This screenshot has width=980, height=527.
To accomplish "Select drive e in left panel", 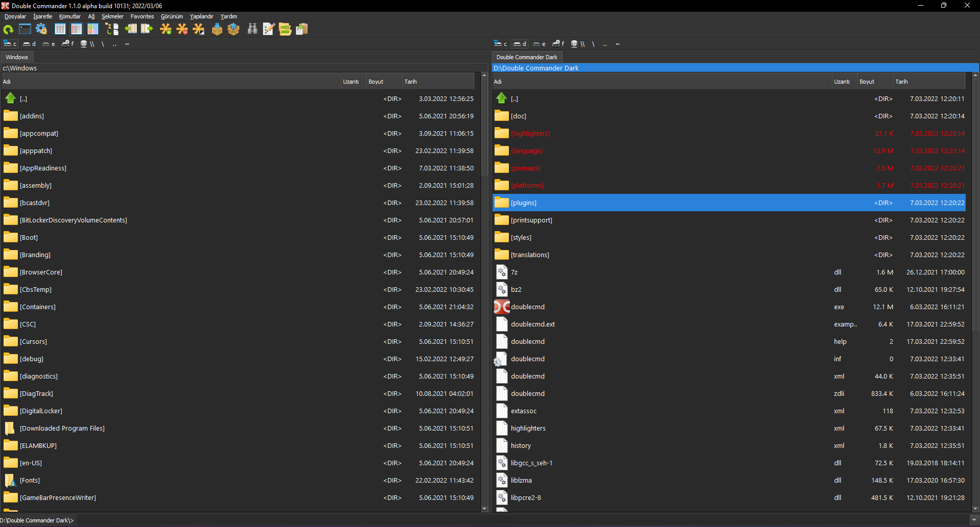I will 49,44.
